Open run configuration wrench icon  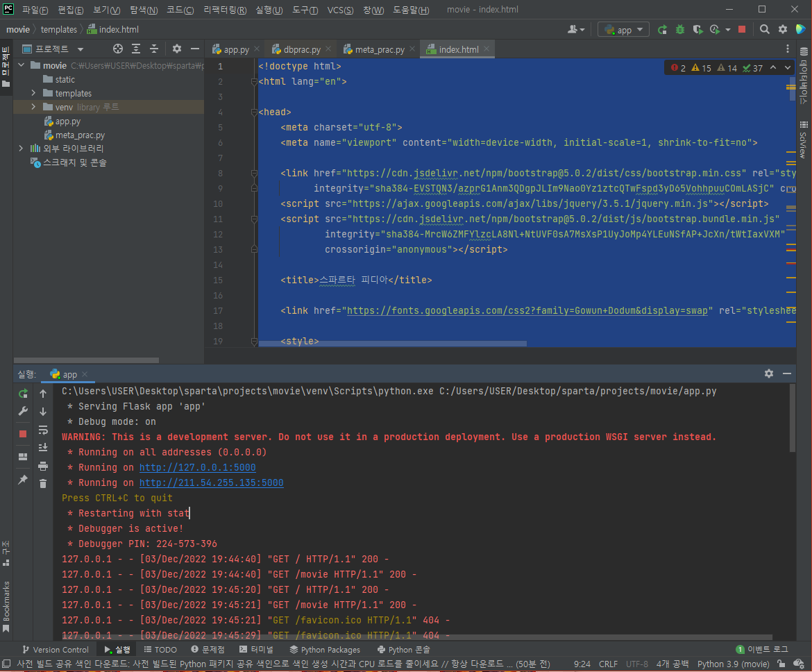23,412
